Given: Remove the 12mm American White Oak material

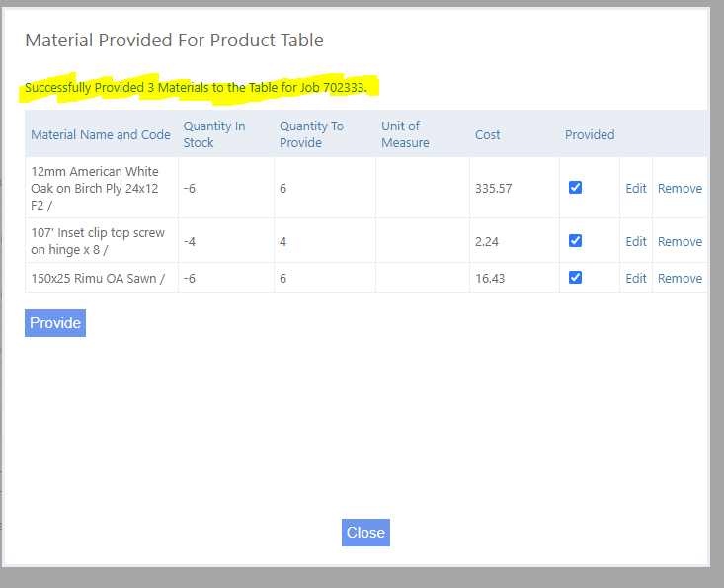Looking at the screenshot, I should (x=680, y=188).
